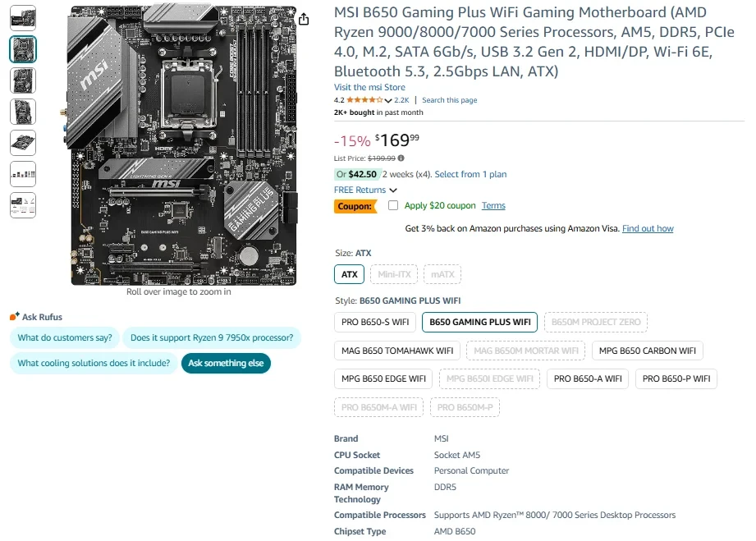Image resolution: width=756 pixels, height=541 pixels.
Task: Choose the MAG B650 TOMAHAWK WIFI style
Action: 397,351
